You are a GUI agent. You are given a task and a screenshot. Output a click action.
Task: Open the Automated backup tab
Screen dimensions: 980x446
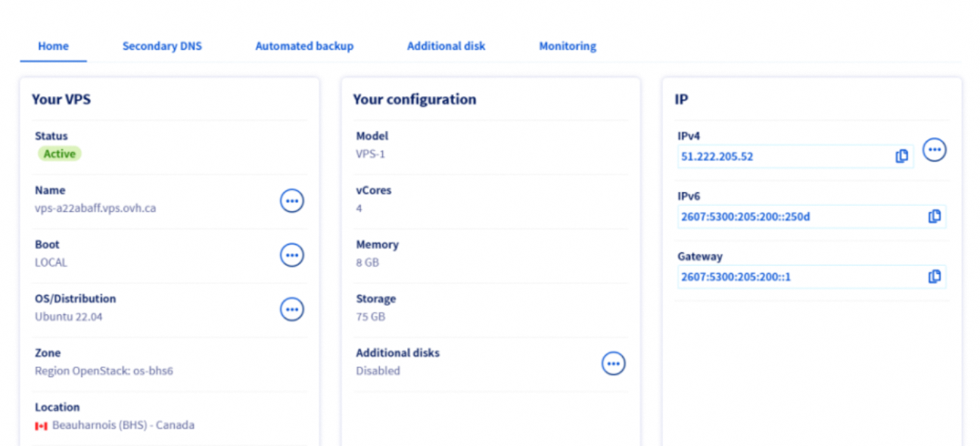[x=304, y=46]
